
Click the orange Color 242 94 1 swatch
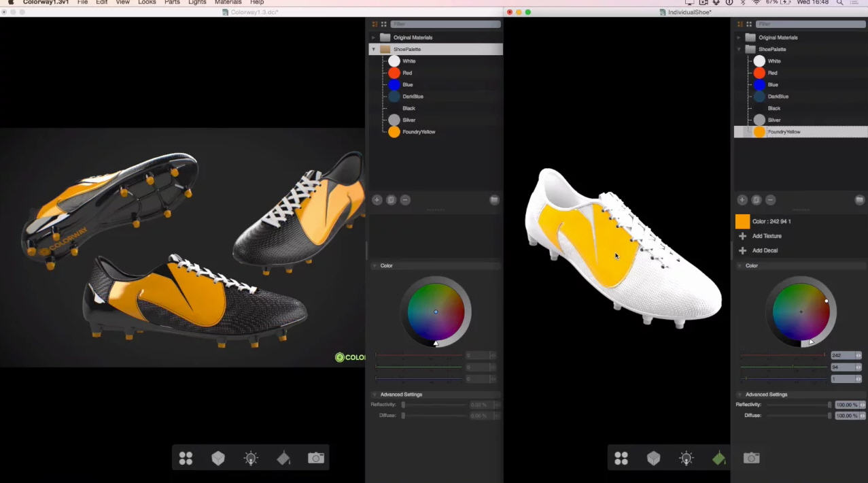[x=742, y=221]
